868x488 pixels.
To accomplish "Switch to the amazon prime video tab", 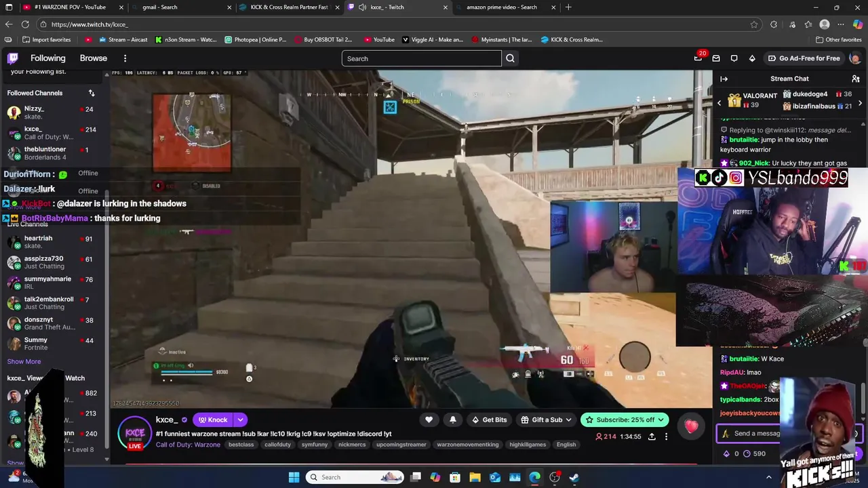I will 506,7.
